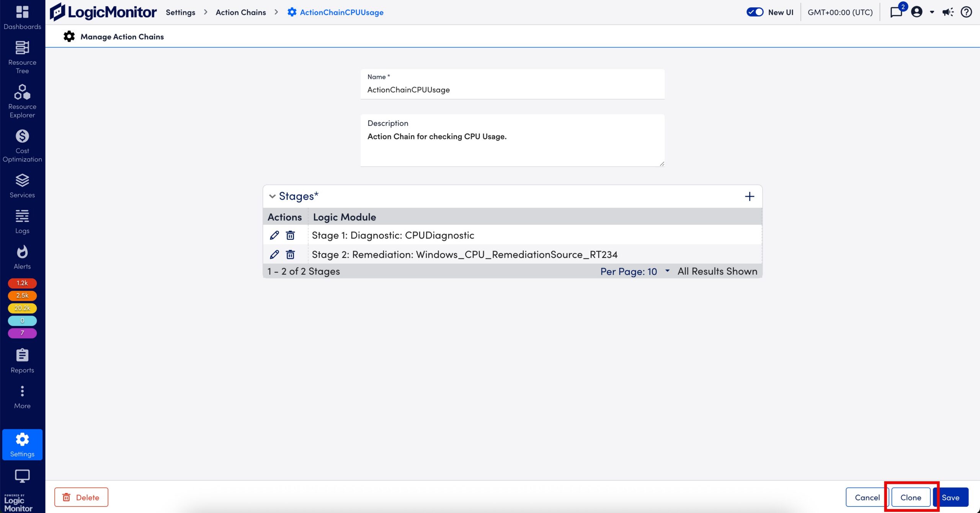Click the cyan 0 alerts badge
Screen dimensions: 980x513
tap(22, 321)
